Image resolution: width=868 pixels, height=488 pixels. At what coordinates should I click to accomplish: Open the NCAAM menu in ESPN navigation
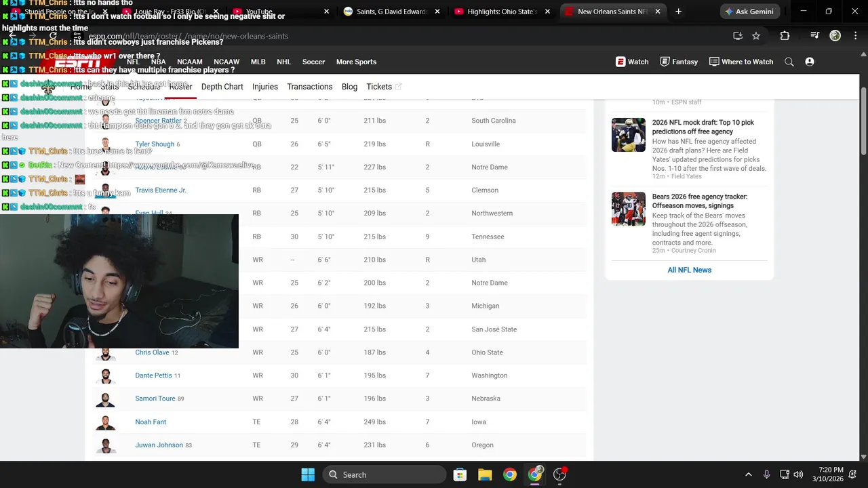point(190,62)
